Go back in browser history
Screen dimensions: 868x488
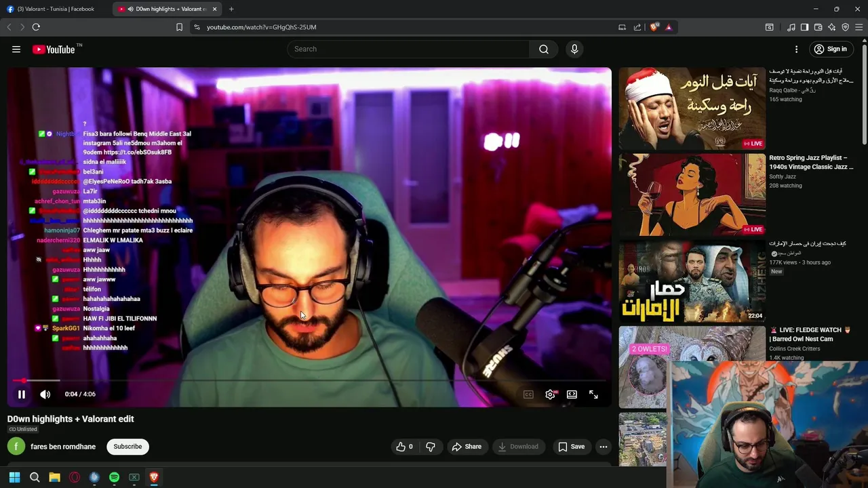[9, 27]
